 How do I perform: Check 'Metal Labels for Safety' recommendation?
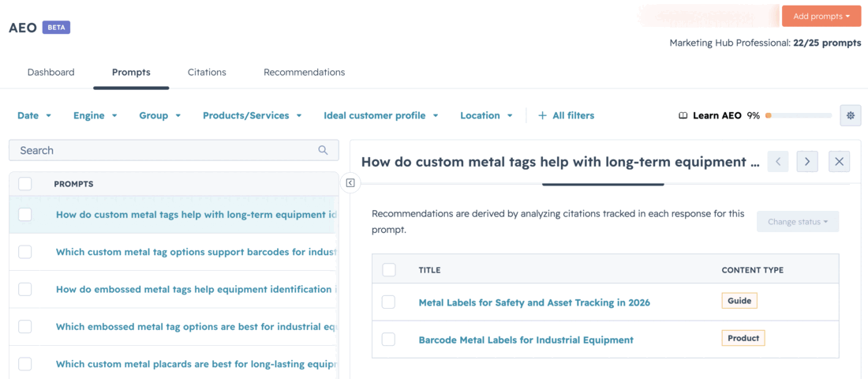tap(388, 302)
